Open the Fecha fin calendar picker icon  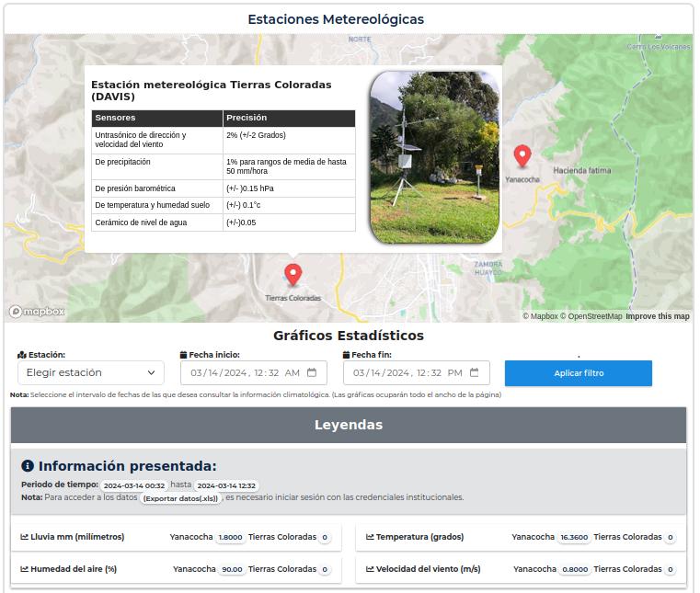pos(475,372)
